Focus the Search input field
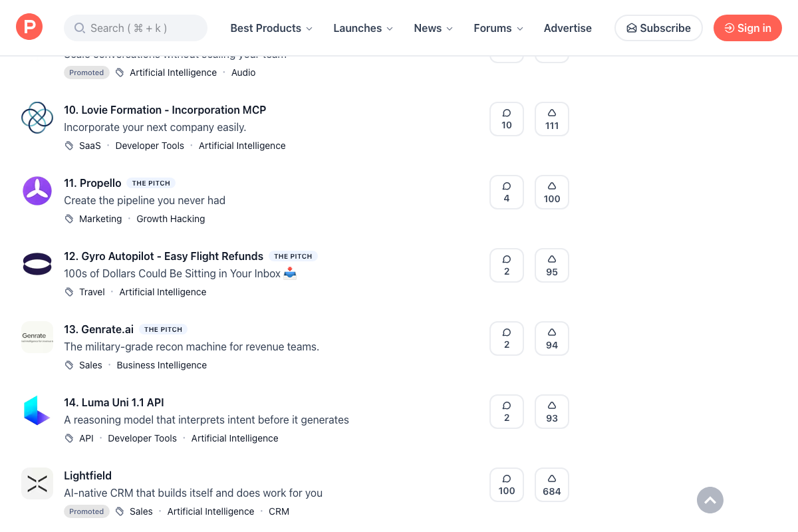 (136, 28)
